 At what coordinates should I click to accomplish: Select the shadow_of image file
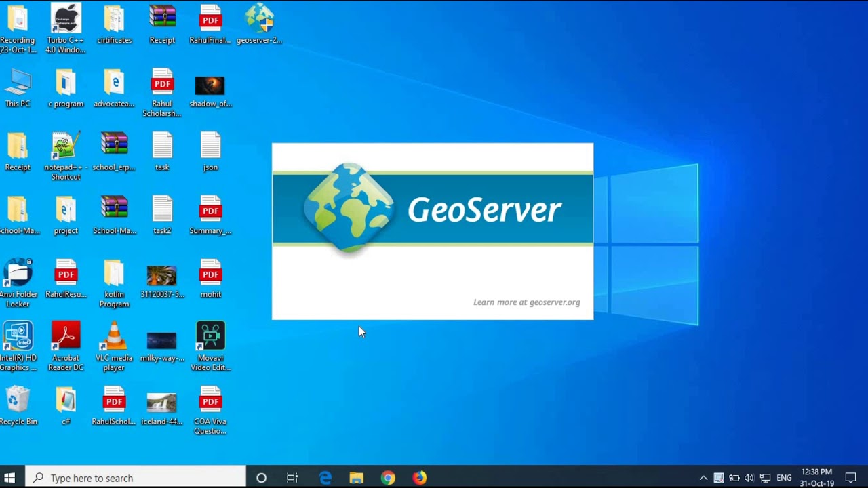pos(210,85)
